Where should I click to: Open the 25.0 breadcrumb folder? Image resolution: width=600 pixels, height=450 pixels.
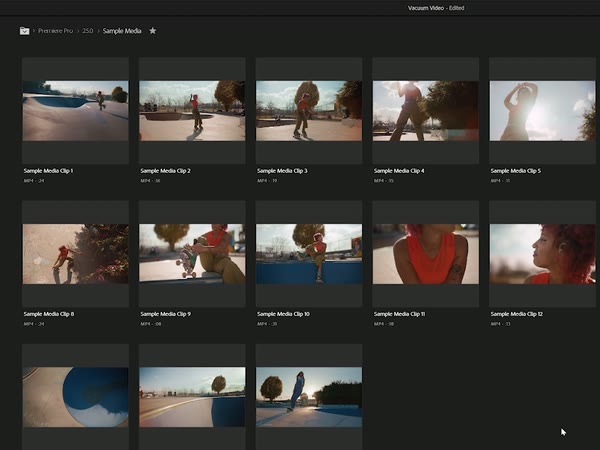coord(88,31)
